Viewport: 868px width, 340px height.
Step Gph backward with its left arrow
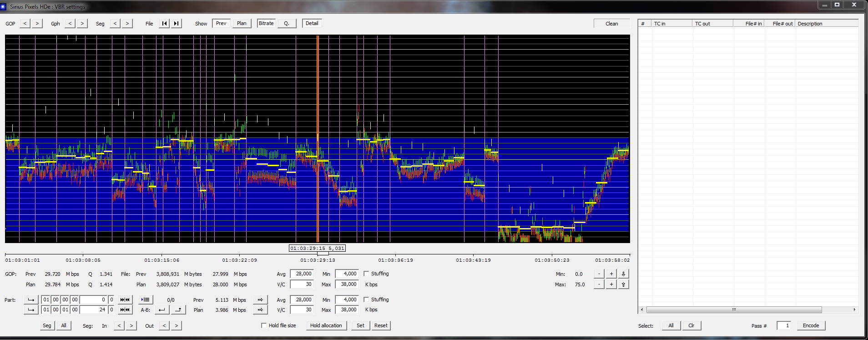tap(70, 24)
